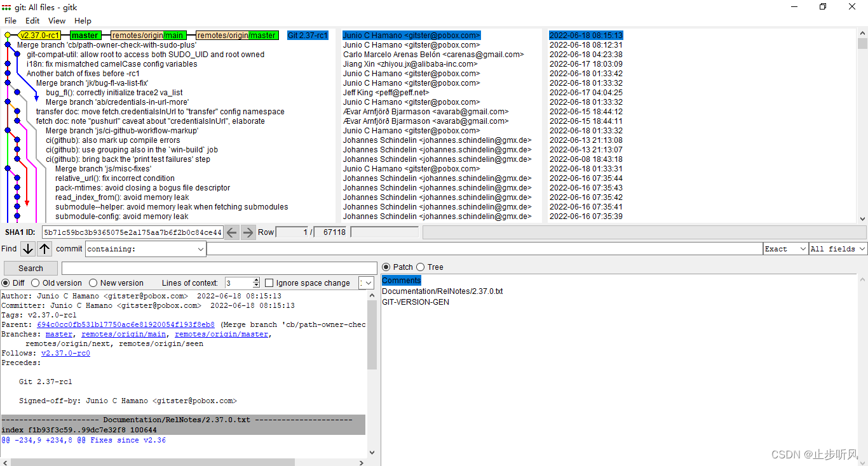This screenshot has width=868, height=466.
Task: Select commit 'git-compat-util: allow root to access'
Action: tap(146, 55)
